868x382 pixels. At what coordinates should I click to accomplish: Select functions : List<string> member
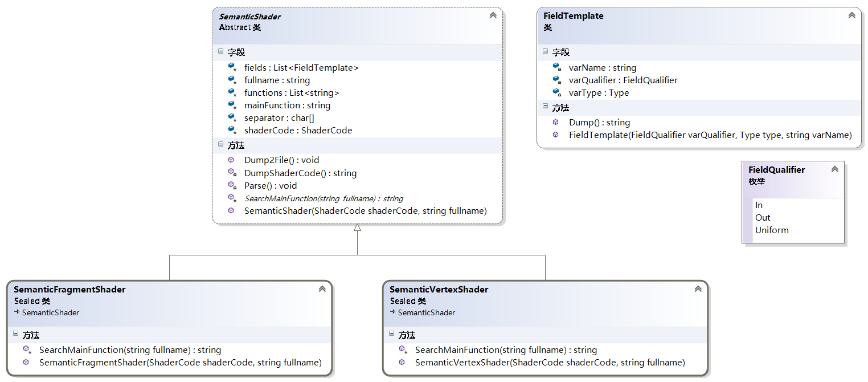(x=292, y=92)
